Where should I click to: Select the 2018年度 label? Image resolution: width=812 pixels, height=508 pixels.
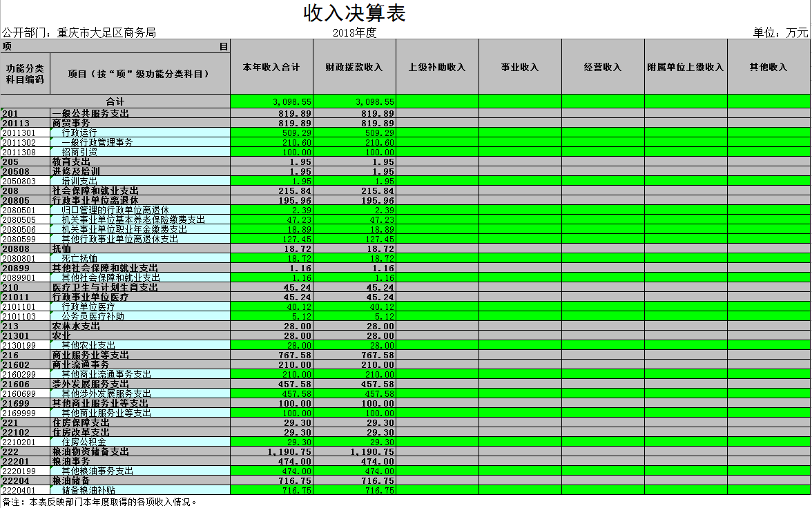pos(354,32)
